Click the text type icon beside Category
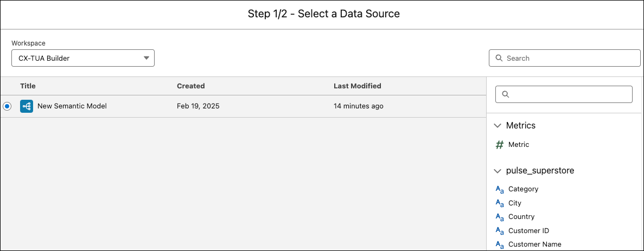The width and height of the screenshot is (644, 251). coord(500,190)
